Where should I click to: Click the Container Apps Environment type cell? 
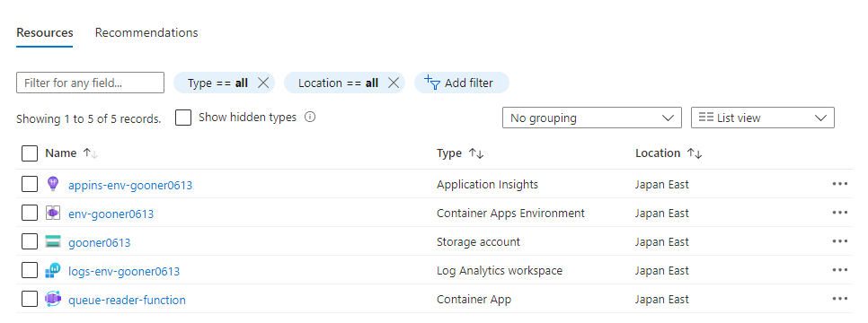510,213
